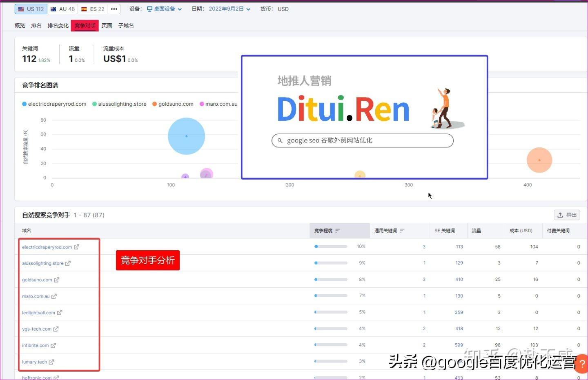Open goldsuno.com domain link
588x380 pixels.
[x=37, y=280]
